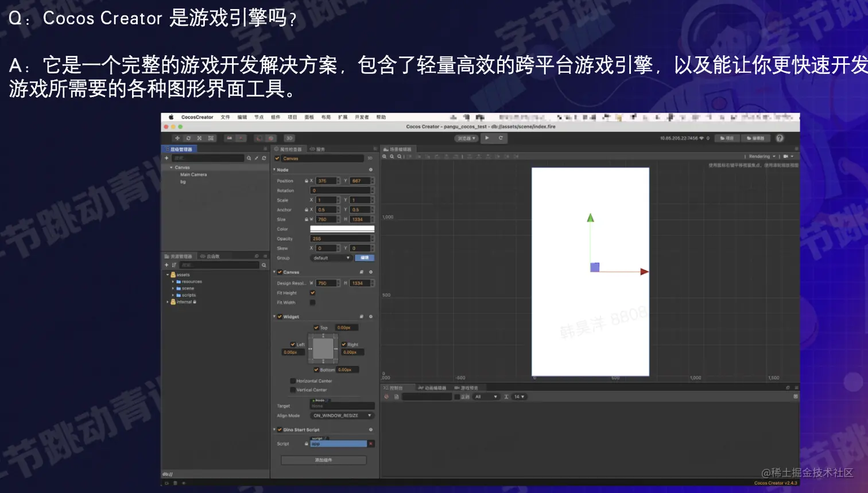This screenshot has width=868, height=493.
Task: Collapse the assets folder tree
Action: 168,275
